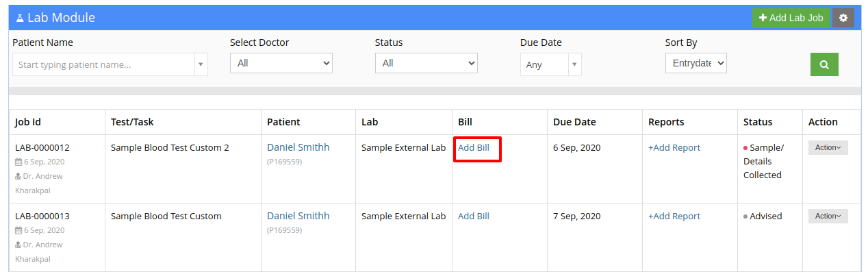868x272 pixels.
Task: Click the gear settings icon in header
Action: (x=843, y=18)
